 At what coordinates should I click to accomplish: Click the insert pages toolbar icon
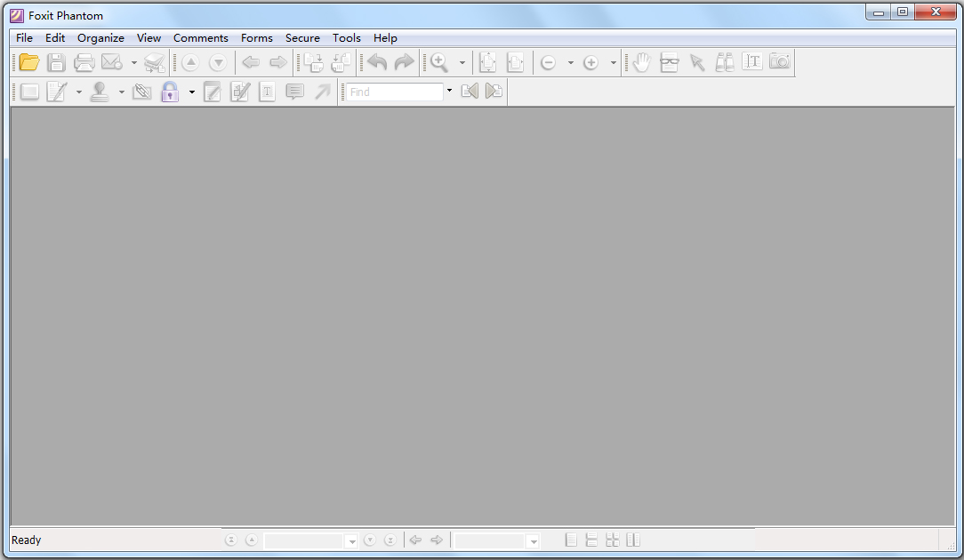[x=314, y=62]
